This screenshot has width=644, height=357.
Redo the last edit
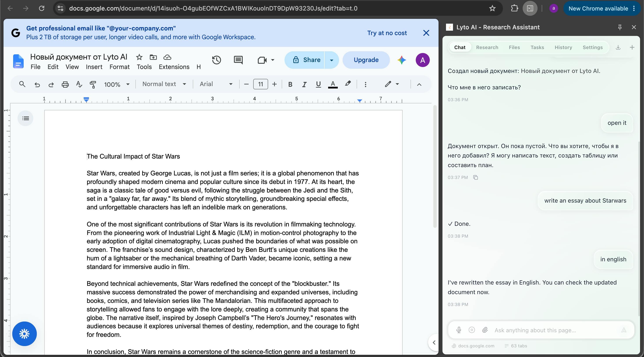(x=51, y=85)
